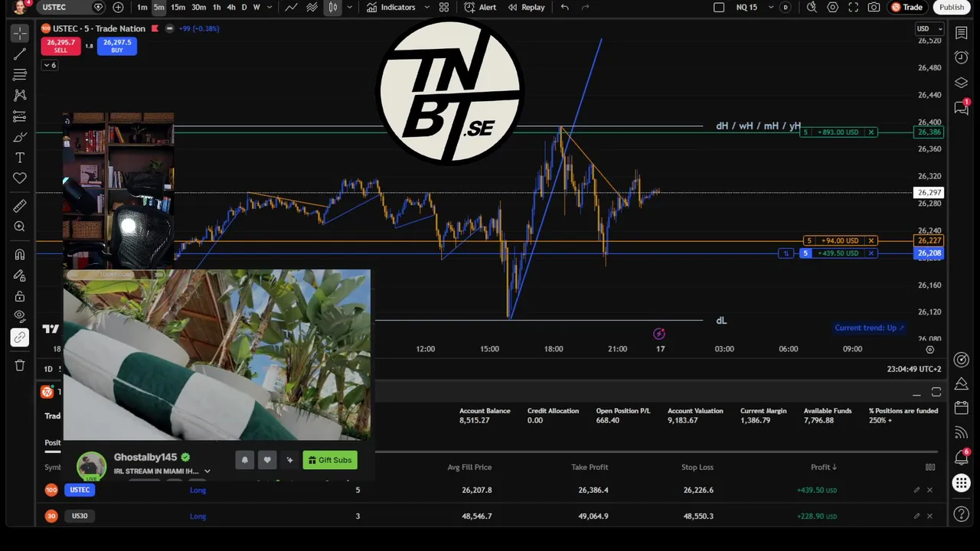Remove drawings with the trash icon
This screenshot has width=980, height=551.
(20, 365)
